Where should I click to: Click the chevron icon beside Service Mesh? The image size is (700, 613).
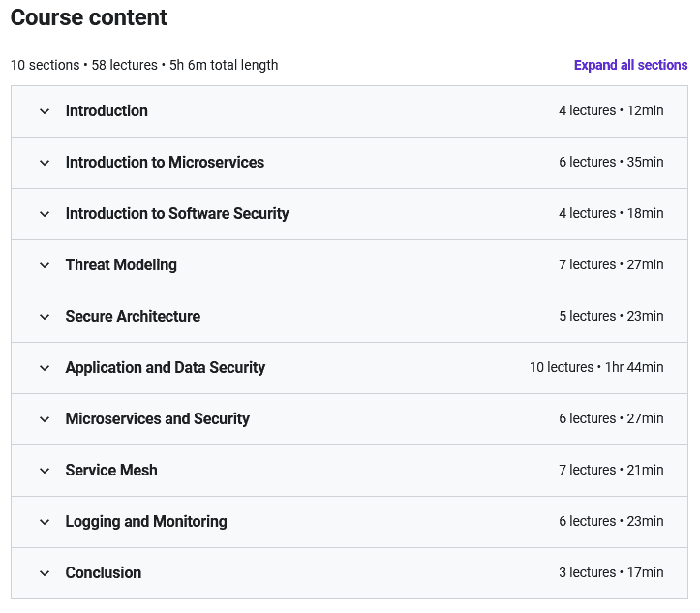pos(45,471)
